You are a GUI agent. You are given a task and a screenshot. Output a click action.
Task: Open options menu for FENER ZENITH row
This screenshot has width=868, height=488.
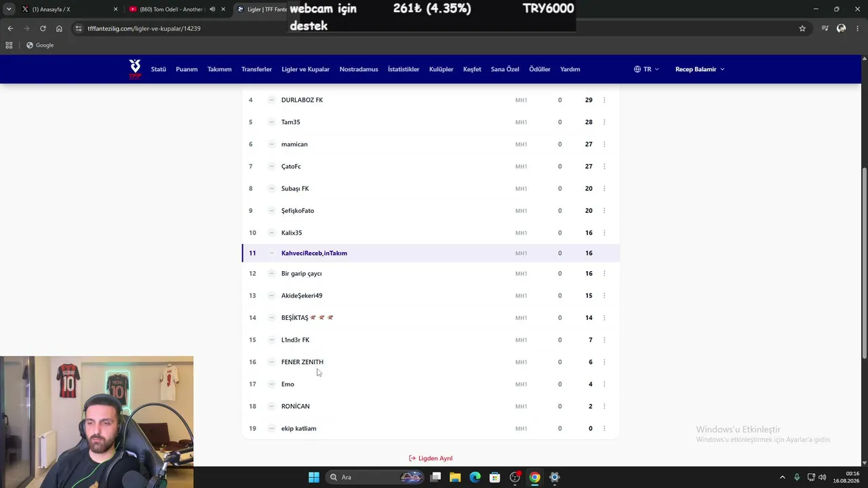coord(604,362)
